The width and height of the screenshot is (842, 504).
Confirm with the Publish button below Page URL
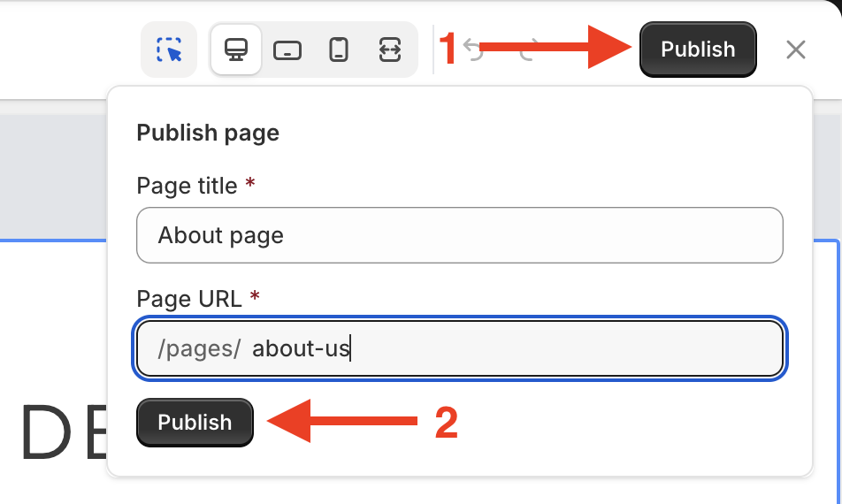tap(195, 423)
